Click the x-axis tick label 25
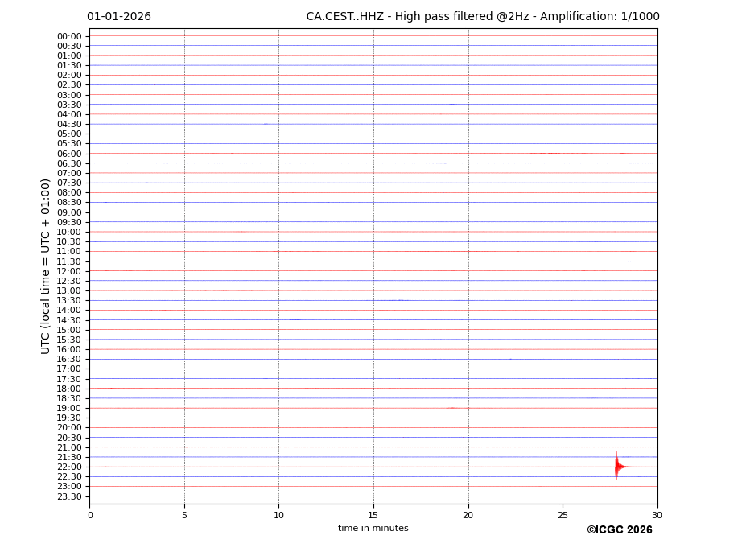This screenshot has height=560, width=746. pos(563,515)
